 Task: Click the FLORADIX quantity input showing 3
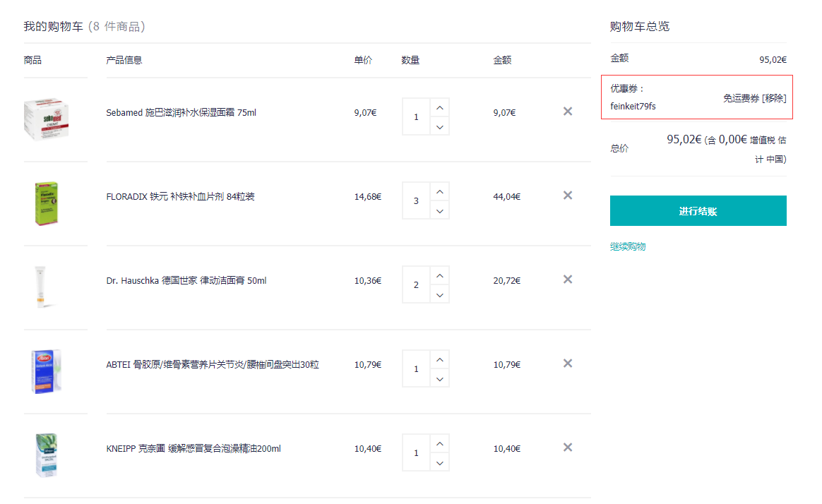(416, 200)
